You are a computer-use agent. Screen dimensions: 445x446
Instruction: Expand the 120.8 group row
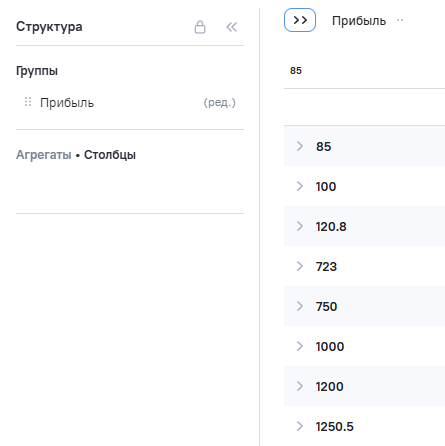coord(300,226)
